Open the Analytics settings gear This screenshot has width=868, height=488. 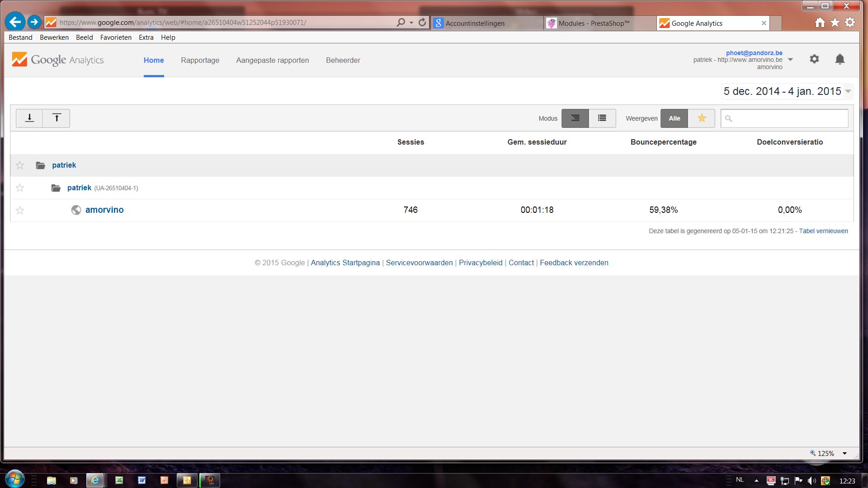[814, 59]
